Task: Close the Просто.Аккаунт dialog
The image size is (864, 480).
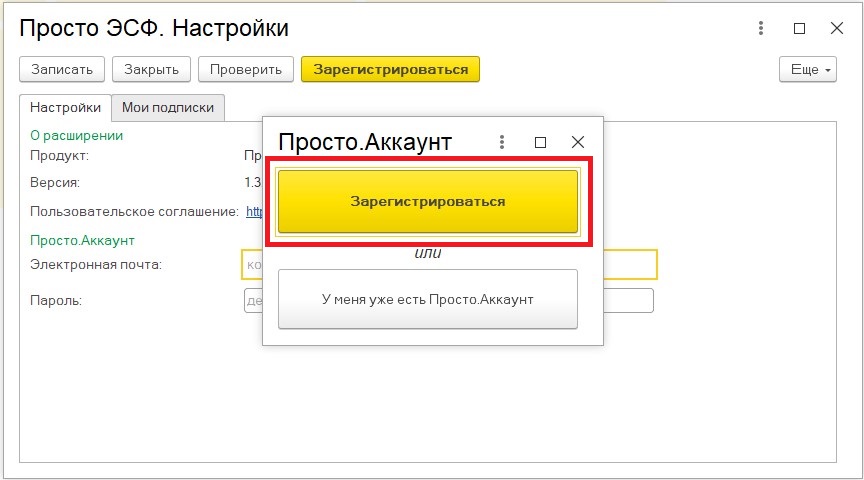Action: [x=577, y=142]
